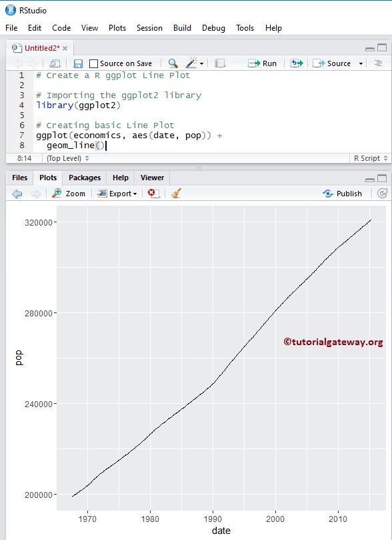Select the Untitled2 script tab
The image size is (392, 540).
click(39, 48)
